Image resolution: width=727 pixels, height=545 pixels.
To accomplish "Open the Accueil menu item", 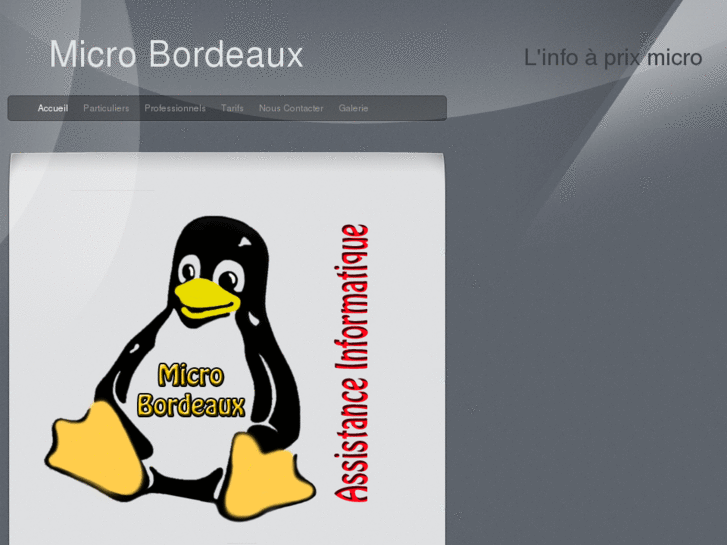I will [x=53, y=108].
